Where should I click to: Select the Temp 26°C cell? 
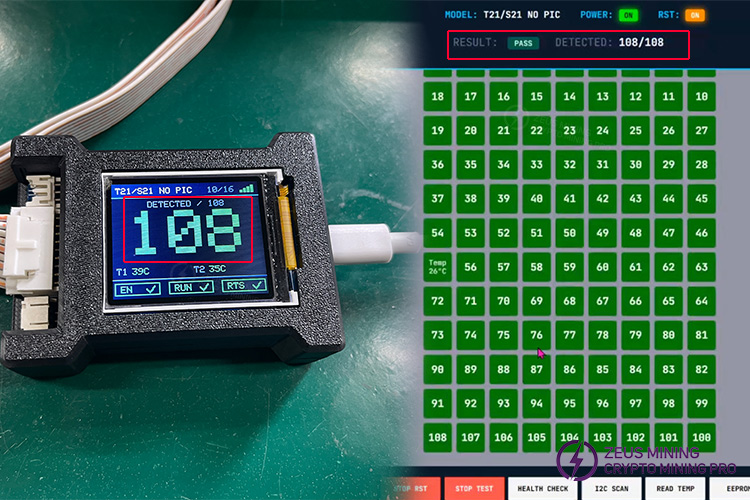coord(437,267)
